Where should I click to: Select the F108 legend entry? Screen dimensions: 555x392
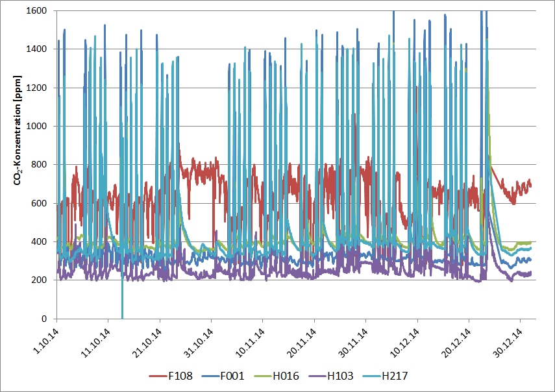(x=171, y=376)
